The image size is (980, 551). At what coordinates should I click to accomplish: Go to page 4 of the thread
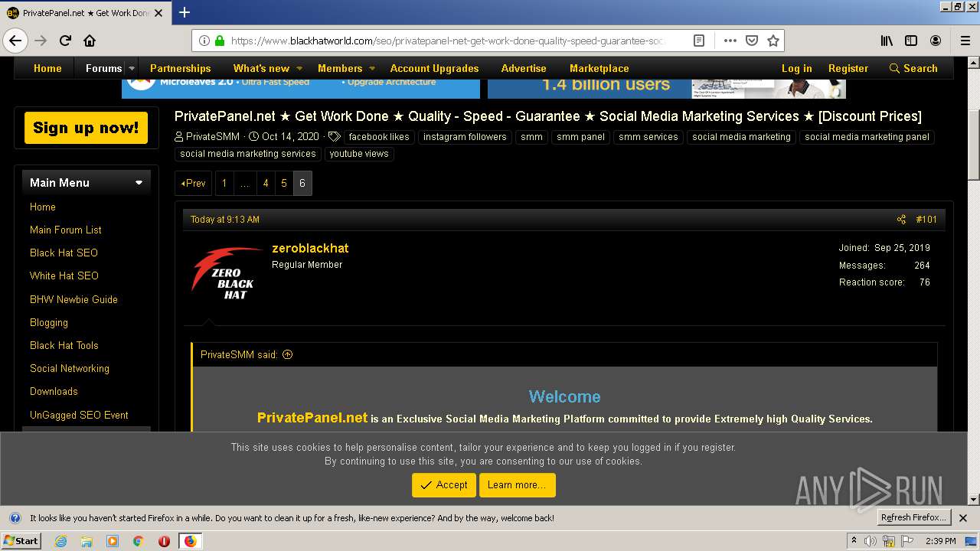[x=266, y=183]
